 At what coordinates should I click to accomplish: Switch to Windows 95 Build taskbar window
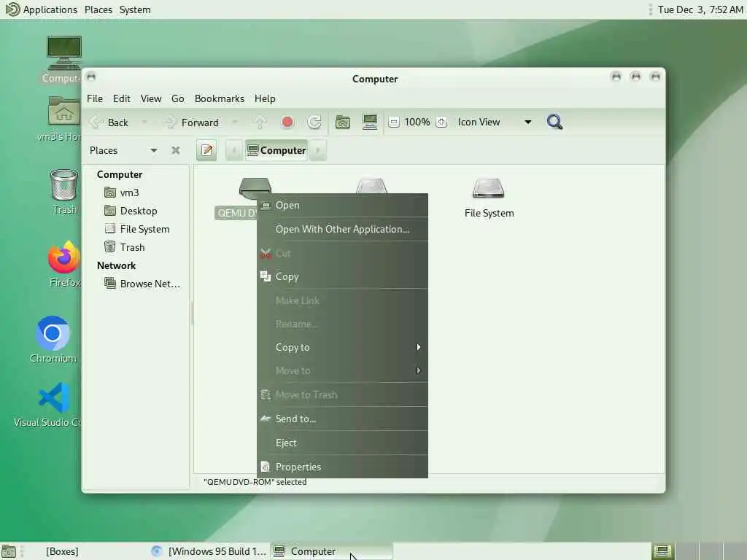(x=208, y=551)
